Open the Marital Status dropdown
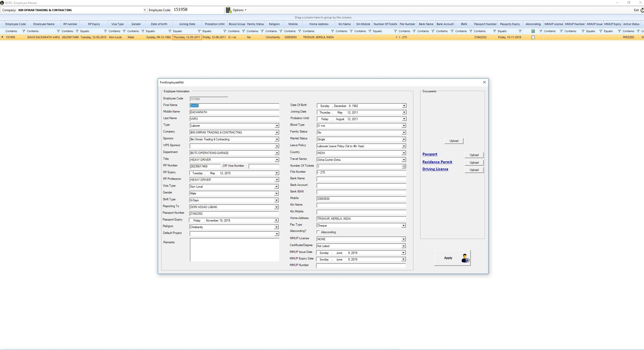Image resolution: width=644 pixels, height=350 pixels. pos(404,139)
